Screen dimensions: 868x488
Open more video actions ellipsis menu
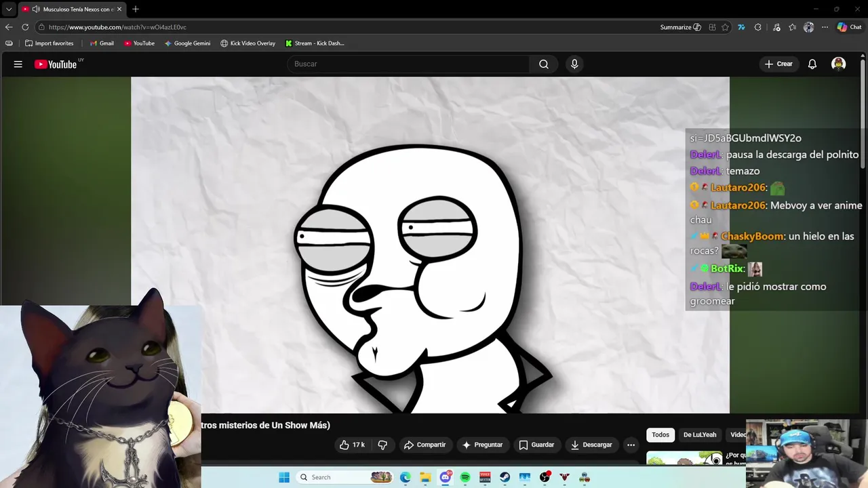tap(631, 445)
